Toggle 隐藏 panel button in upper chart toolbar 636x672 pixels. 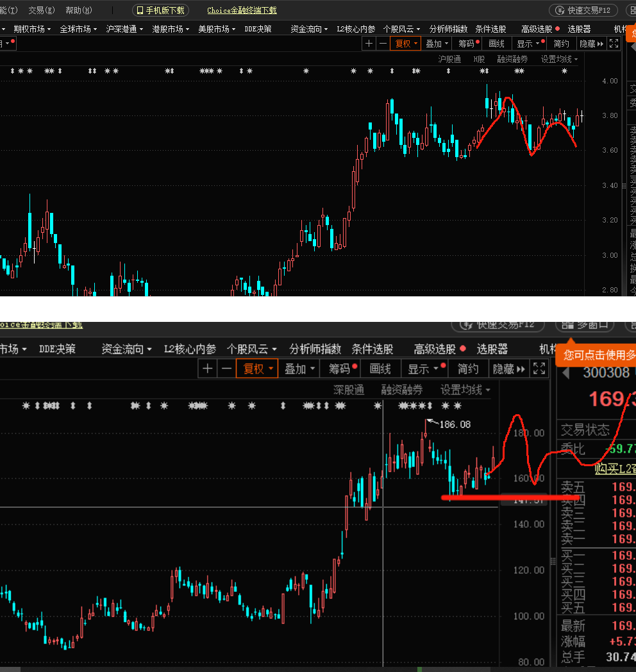click(x=591, y=44)
